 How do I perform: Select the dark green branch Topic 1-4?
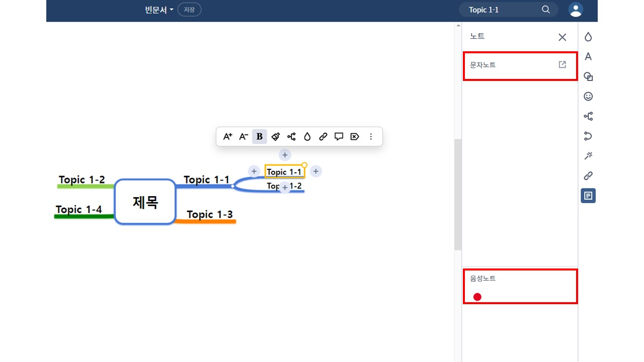pos(78,209)
